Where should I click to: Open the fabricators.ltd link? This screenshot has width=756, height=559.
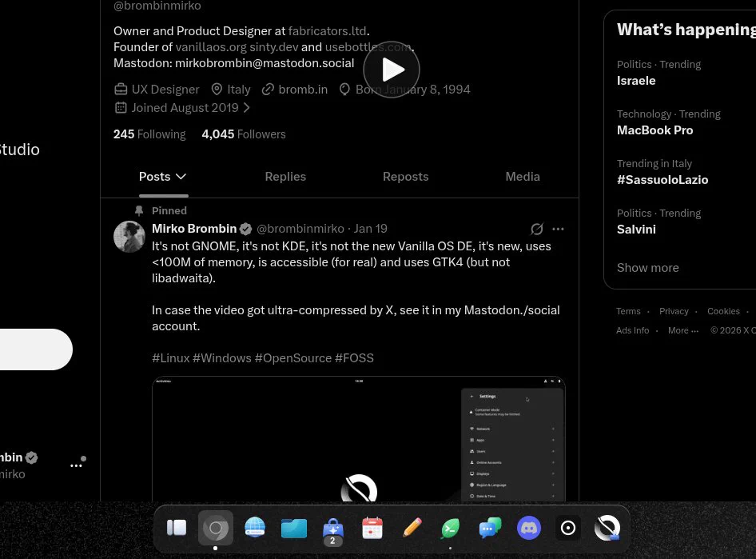pos(328,31)
